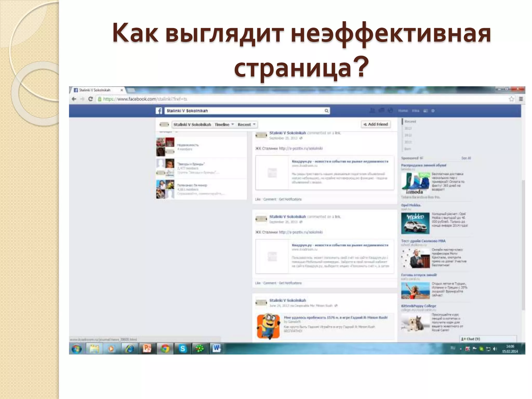Click the Add Friend button
This screenshot has height=399, width=532.
[x=376, y=124]
